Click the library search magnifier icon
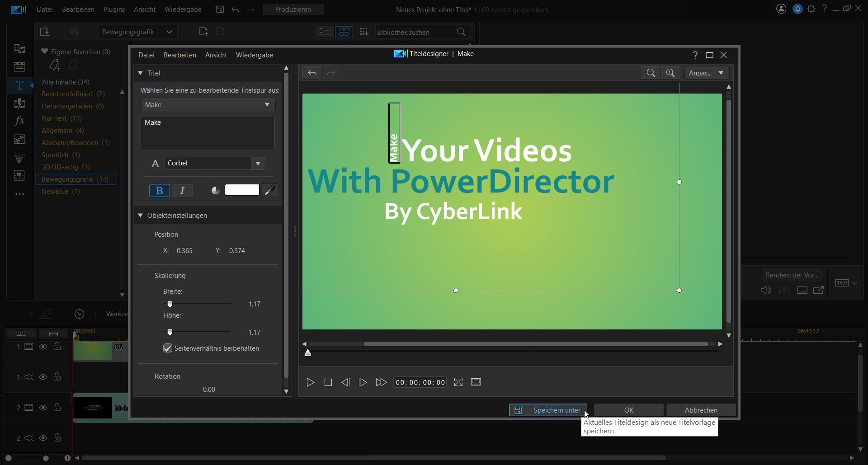This screenshot has height=465, width=868. 461,32
